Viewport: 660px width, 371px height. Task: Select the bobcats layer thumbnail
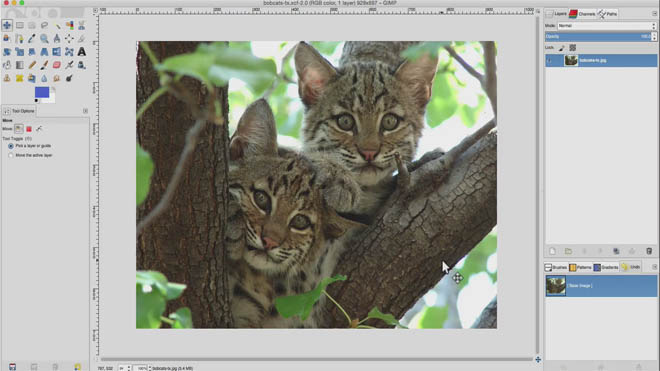[571, 60]
